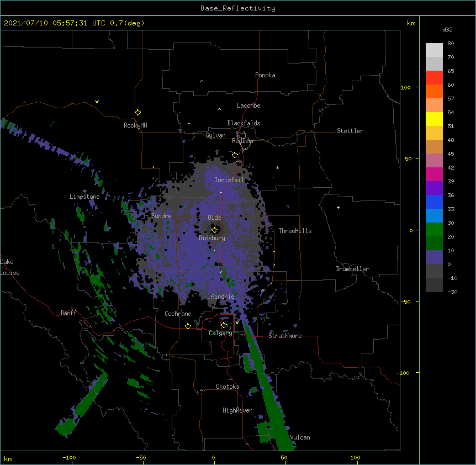This screenshot has height=465, width=476.
Task: Click the -100 tick on the bottom axis
Action: pyautogui.click(x=69, y=457)
